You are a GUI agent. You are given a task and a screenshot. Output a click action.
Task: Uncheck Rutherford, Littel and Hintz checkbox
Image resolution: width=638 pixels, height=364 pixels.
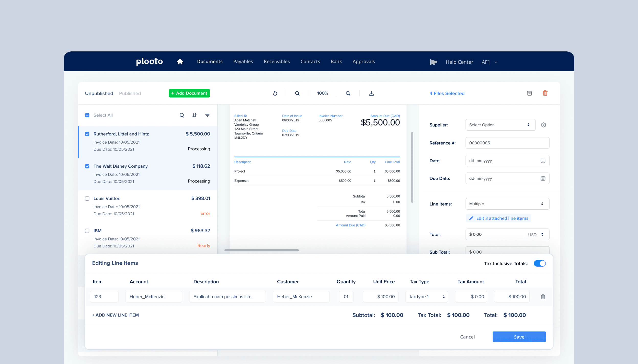(x=87, y=134)
